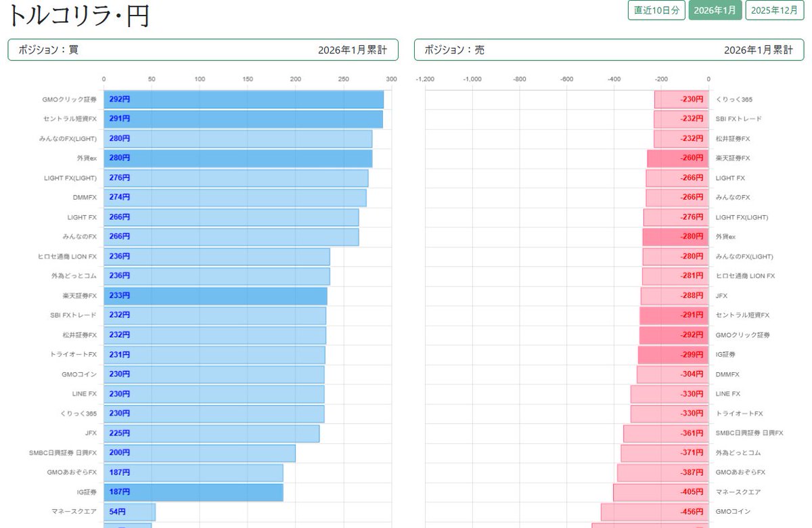Viewport: 812px width, 528px height.
Task: Click the JFX 225円 buy bar
Action: (211, 433)
